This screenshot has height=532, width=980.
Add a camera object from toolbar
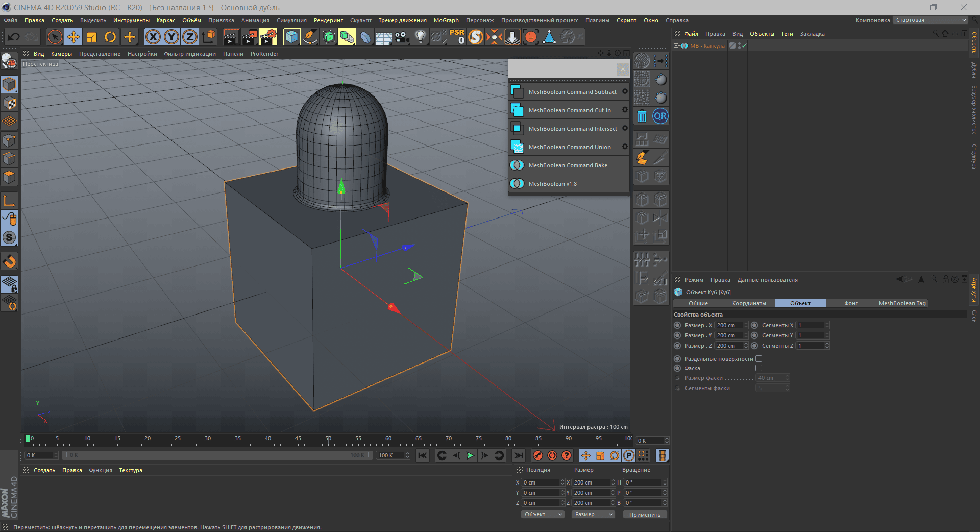coord(402,37)
